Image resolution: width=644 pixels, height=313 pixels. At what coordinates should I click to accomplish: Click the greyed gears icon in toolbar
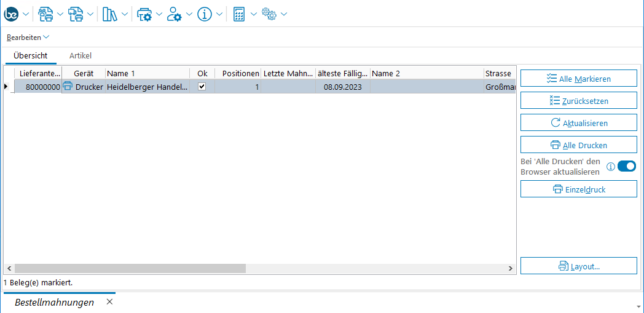(269, 14)
